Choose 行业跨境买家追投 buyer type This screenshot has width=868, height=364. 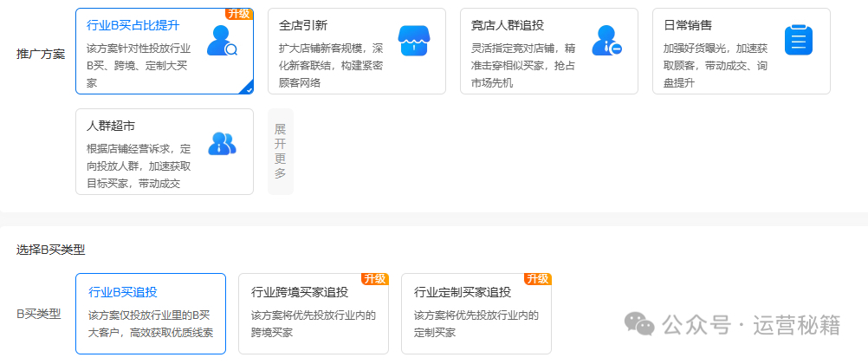click(314, 314)
